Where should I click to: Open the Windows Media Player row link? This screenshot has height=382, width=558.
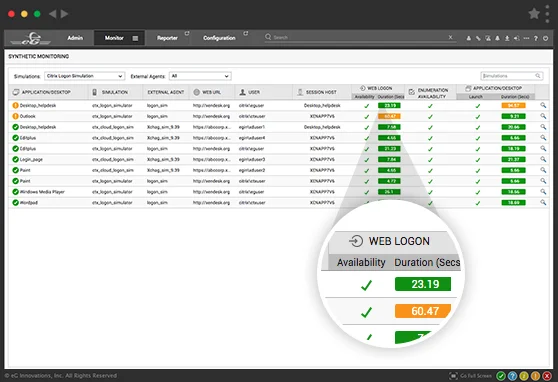(x=42, y=192)
